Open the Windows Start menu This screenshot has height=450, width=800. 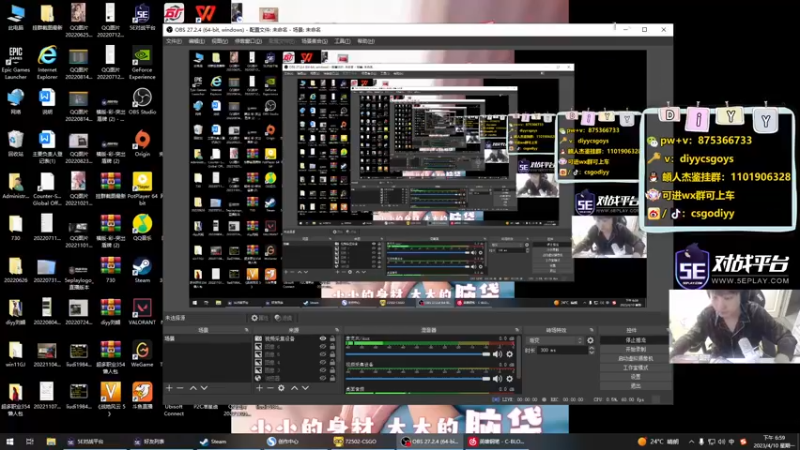(9, 442)
